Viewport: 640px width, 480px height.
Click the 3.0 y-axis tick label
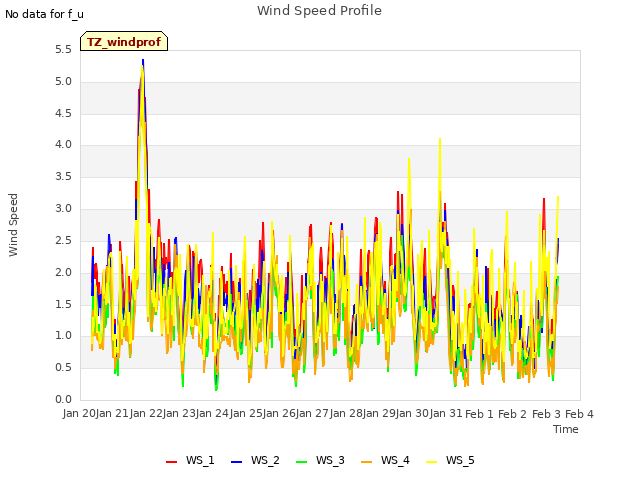(x=63, y=209)
